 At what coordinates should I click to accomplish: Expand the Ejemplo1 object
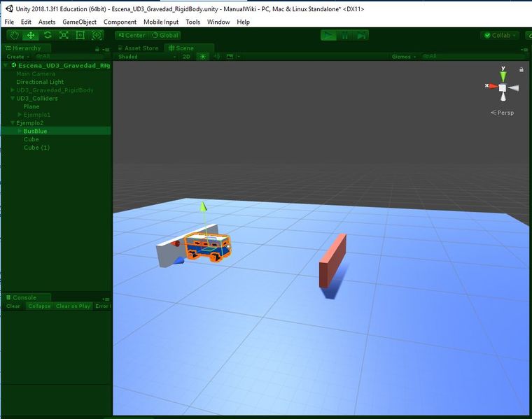coord(20,115)
